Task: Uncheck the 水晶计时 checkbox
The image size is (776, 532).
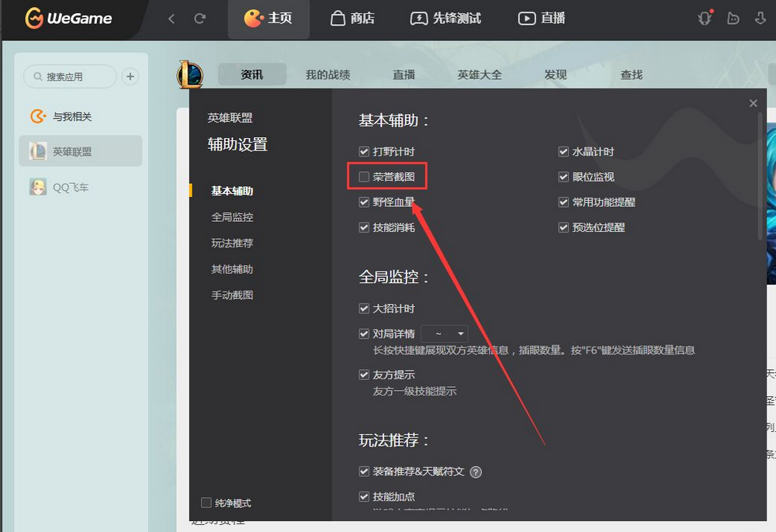Action: pyautogui.click(x=563, y=151)
